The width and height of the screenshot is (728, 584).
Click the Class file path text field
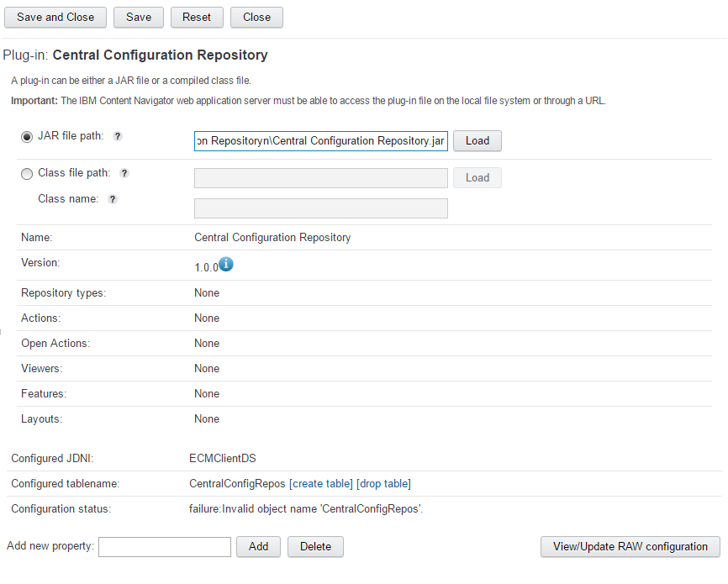click(321, 178)
